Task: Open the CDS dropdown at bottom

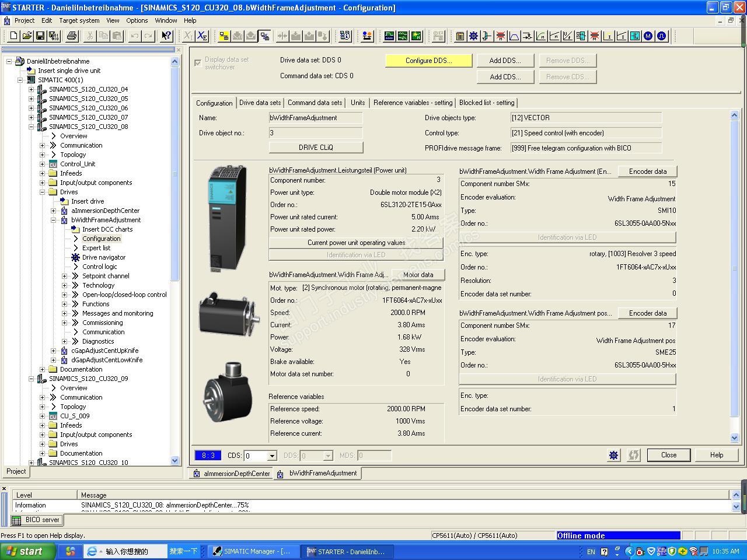Action: [272, 456]
